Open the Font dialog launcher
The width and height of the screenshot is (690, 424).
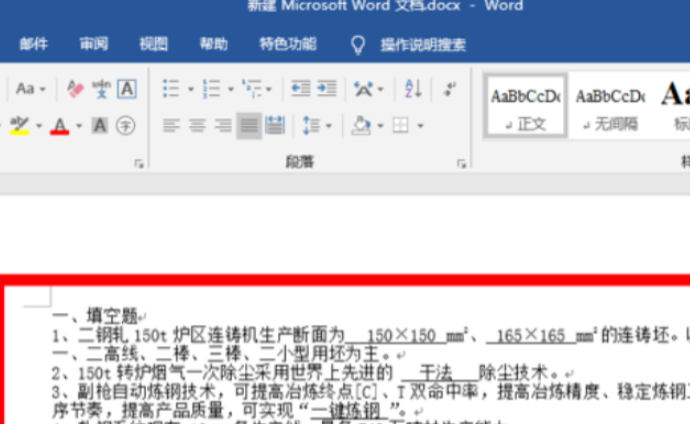coord(139,164)
